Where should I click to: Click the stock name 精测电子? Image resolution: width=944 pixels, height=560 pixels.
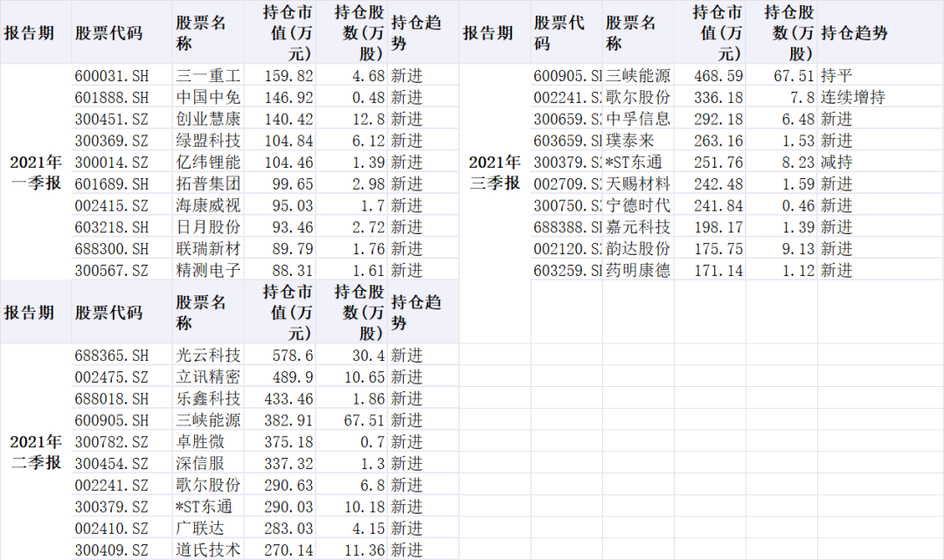coord(208,271)
